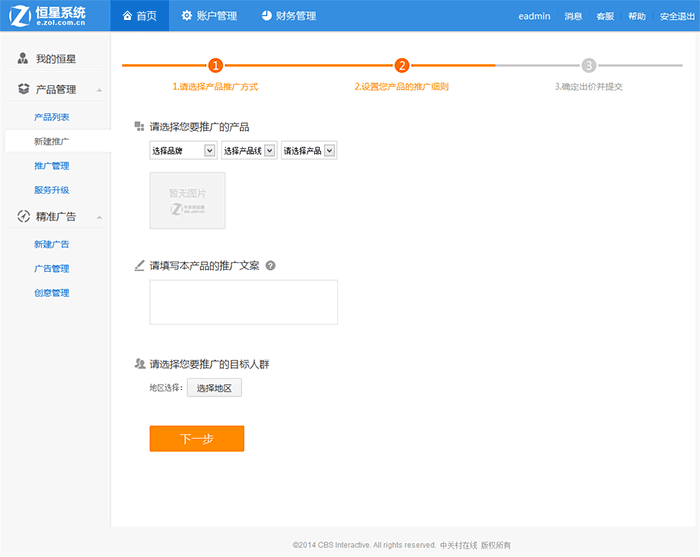Click the 恒星系统 logo icon
This screenshot has height=557, width=700.
pyautogui.click(x=19, y=16)
